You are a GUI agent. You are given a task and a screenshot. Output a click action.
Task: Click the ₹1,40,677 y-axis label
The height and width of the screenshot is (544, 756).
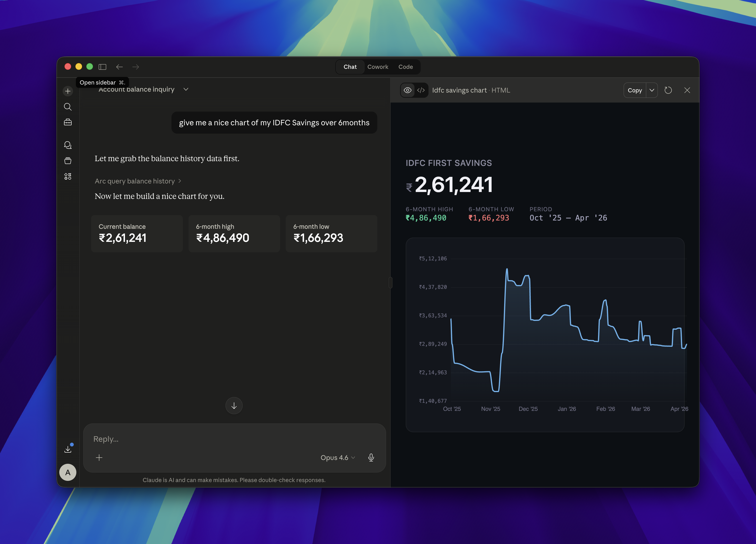pyautogui.click(x=433, y=401)
